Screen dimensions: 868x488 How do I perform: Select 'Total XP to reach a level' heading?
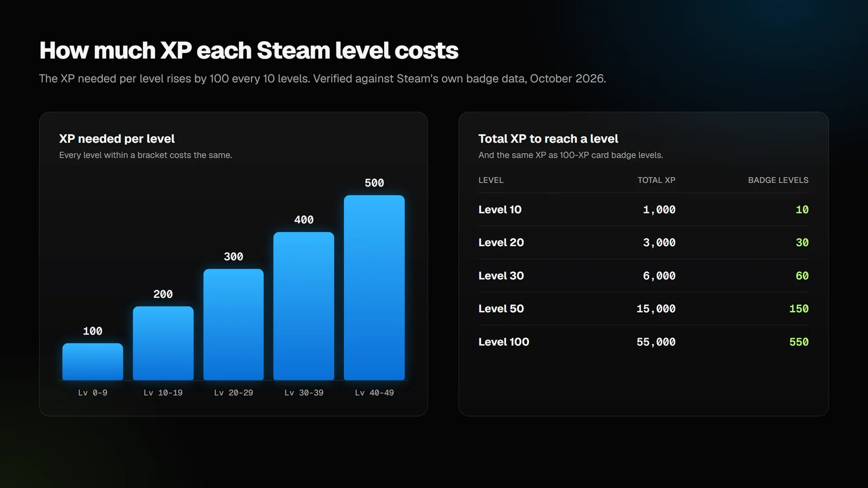click(x=548, y=139)
